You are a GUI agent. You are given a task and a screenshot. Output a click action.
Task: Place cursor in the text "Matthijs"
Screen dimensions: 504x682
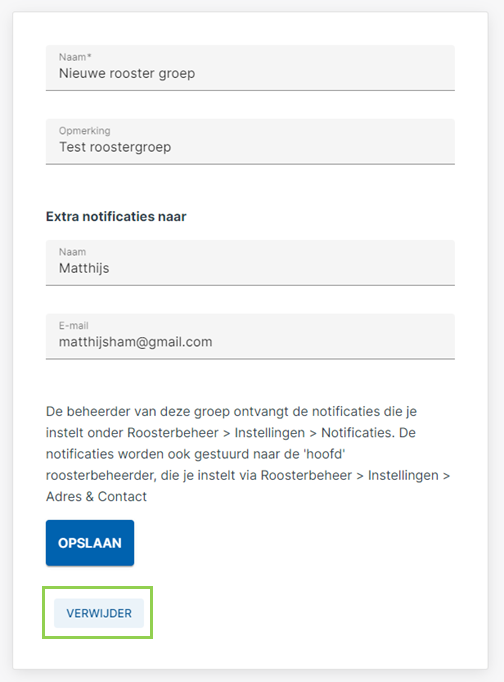84,268
